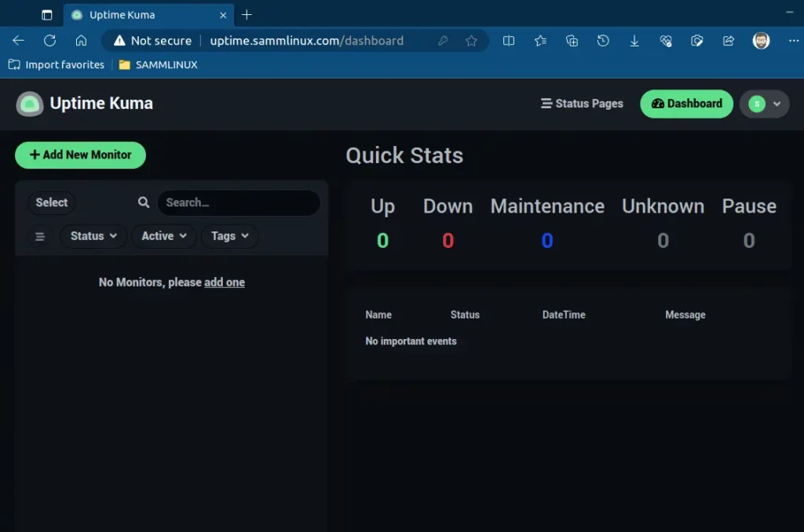This screenshot has width=804, height=532.
Task: Close the Uptime Kuma tab
Action: point(223,16)
